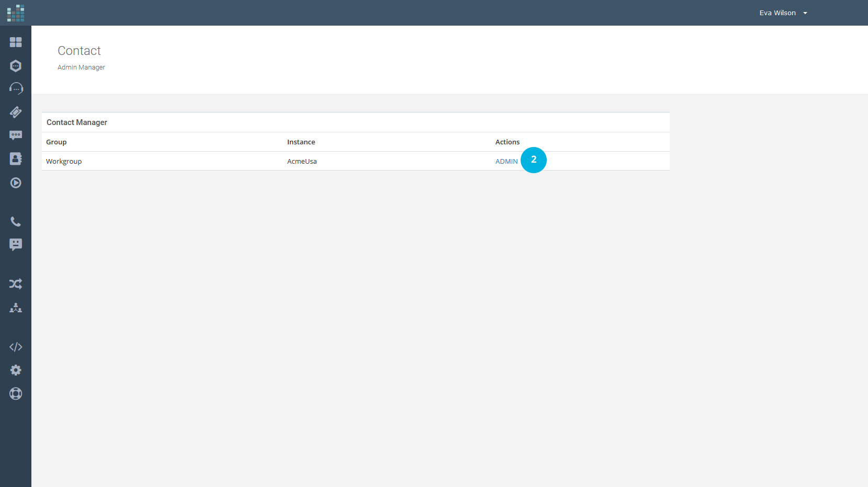
Task: Click the Admin Manager subtitle
Action: coord(81,67)
